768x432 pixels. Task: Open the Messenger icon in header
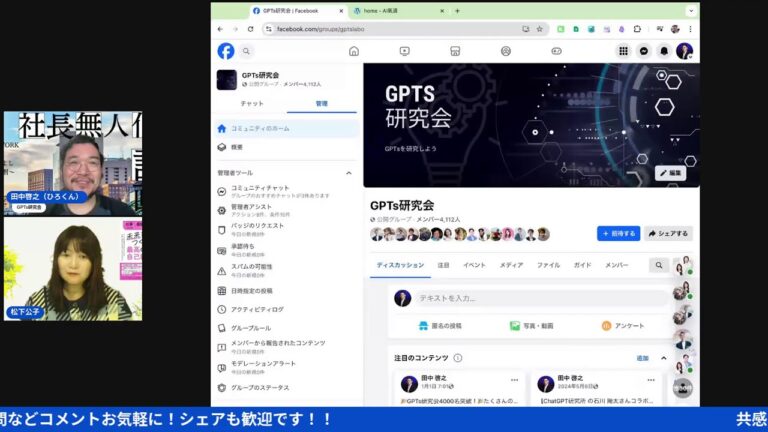(644, 51)
